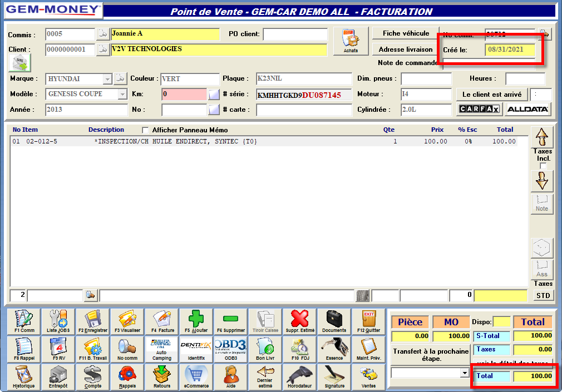The height and width of the screenshot is (392, 562).
Task: Click the % Esc column header
Action: pos(467,130)
